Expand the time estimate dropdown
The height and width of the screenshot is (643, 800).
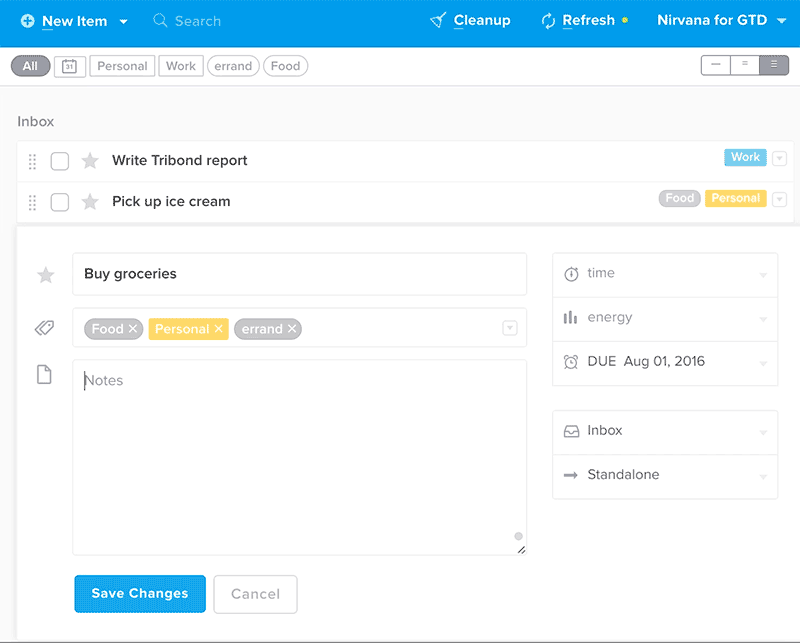coord(664,274)
